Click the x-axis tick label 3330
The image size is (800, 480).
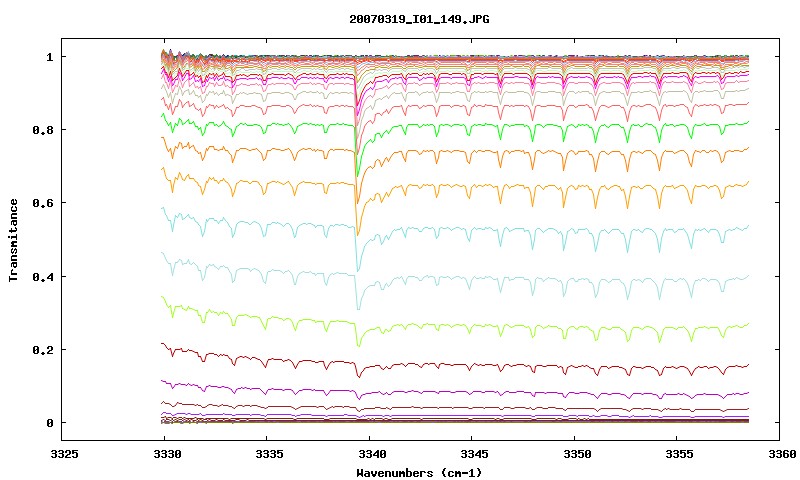(167, 454)
